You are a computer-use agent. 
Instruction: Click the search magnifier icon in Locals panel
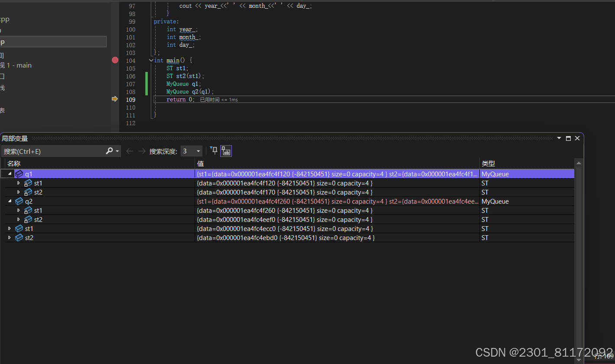pyautogui.click(x=110, y=151)
